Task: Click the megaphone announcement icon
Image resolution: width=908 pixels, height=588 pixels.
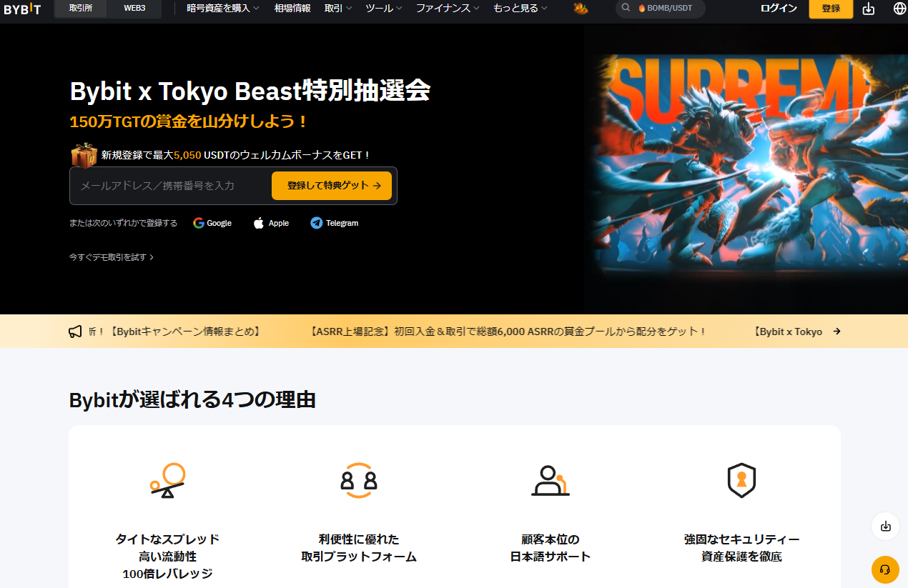Action: (75, 332)
